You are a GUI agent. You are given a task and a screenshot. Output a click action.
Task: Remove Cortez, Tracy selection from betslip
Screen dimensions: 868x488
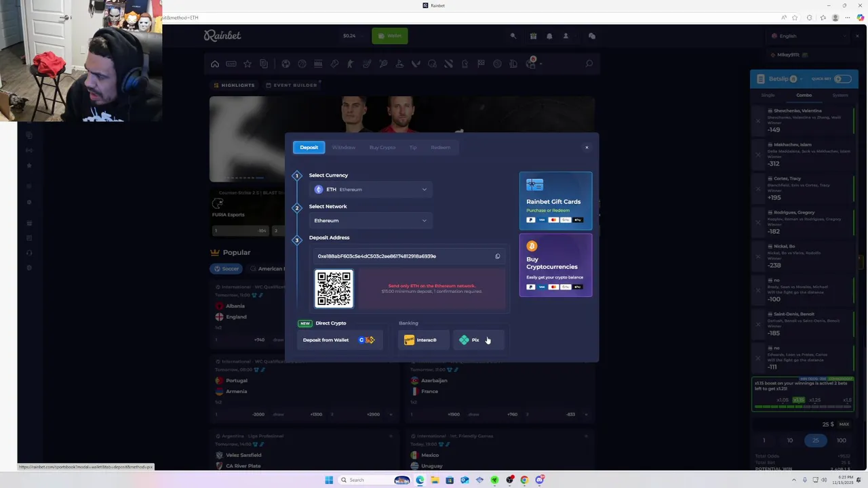tap(758, 189)
